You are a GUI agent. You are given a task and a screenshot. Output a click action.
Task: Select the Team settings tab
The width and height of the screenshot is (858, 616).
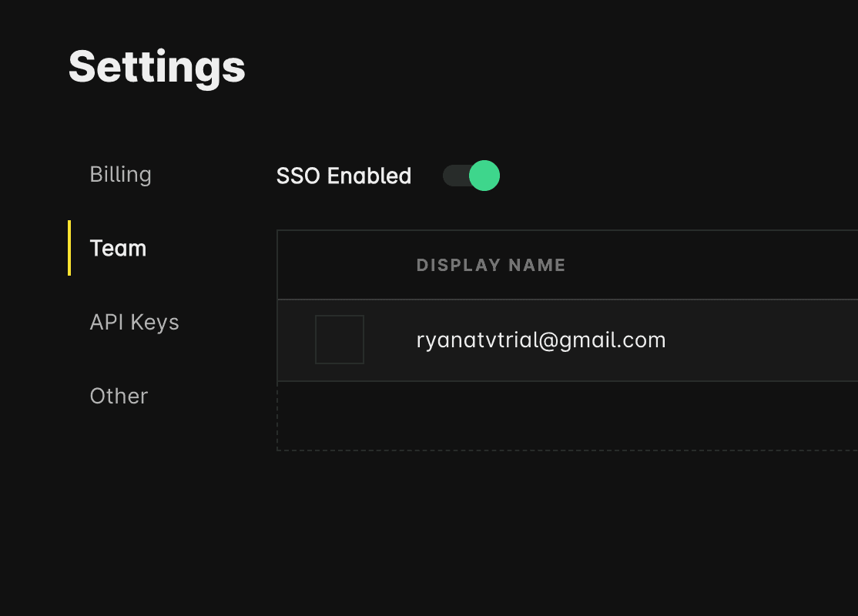tap(118, 249)
